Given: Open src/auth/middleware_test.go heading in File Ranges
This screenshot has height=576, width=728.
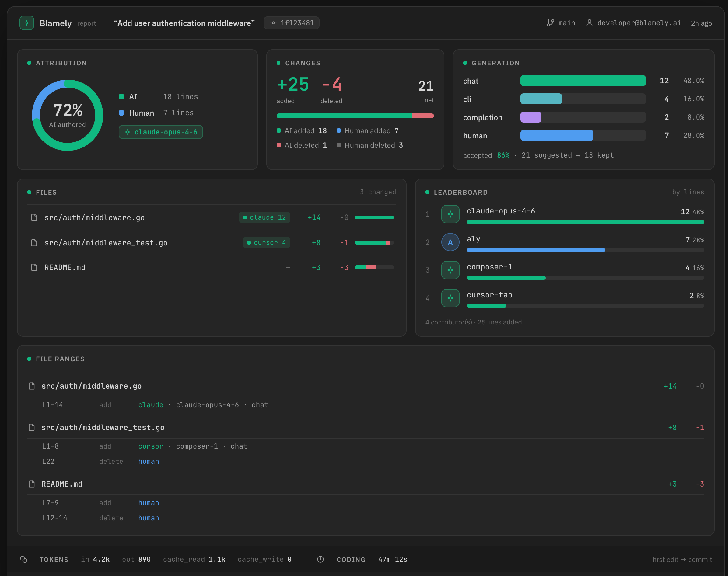Looking at the screenshot, I should tap(103, 428).
